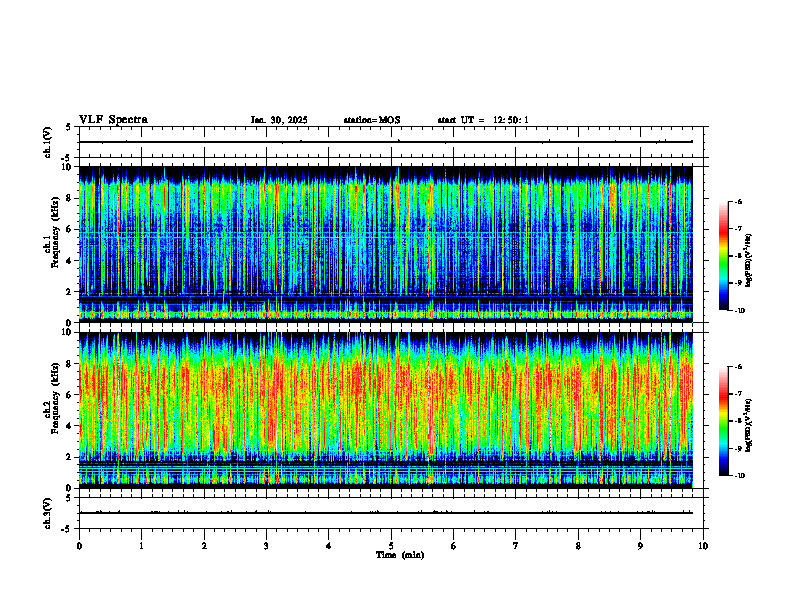Click the "station=MOS" header label
The height and width of the screenshot is (612, 792).
(x=372, y=120)
